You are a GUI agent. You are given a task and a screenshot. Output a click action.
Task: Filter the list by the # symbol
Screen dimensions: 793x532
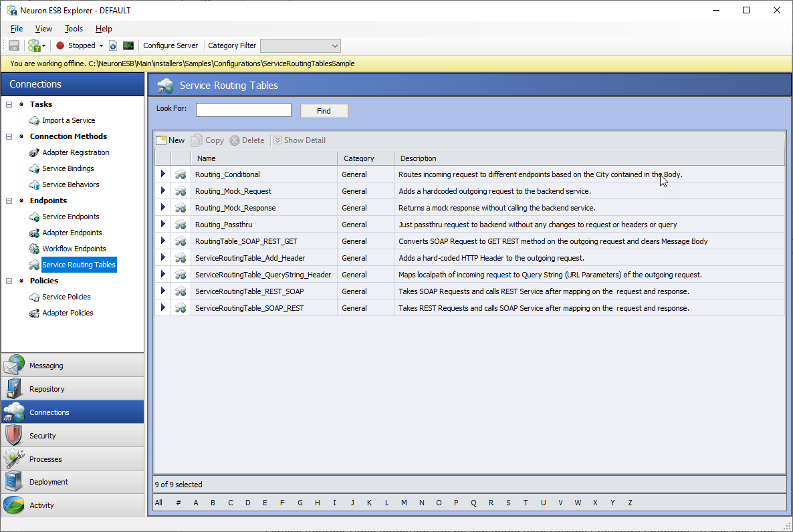tap(179, 503)
